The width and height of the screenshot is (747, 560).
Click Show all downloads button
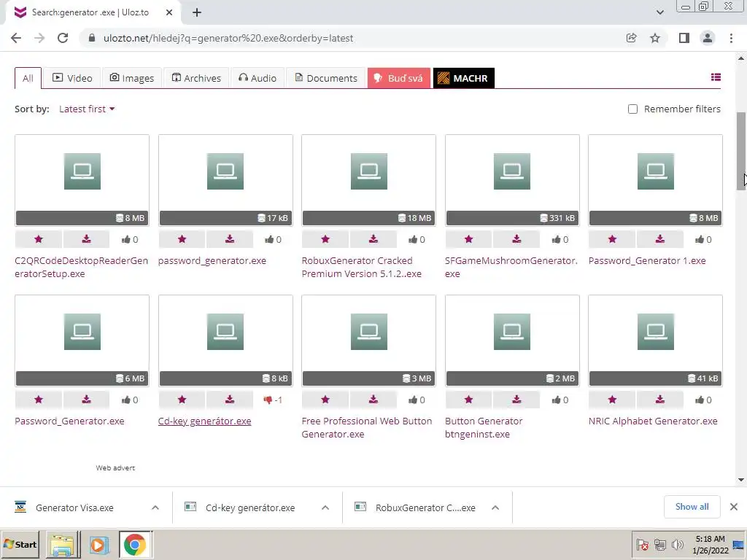[x=692, y=507]
